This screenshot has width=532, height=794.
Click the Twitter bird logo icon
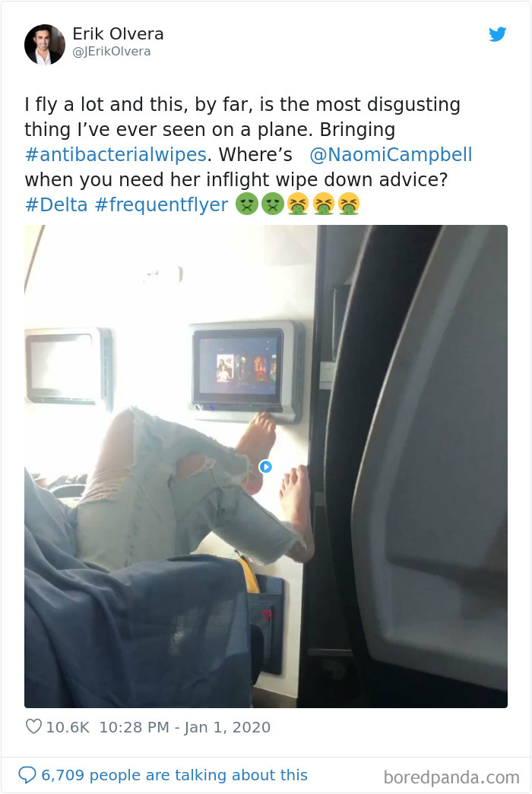tap(498, 34)
